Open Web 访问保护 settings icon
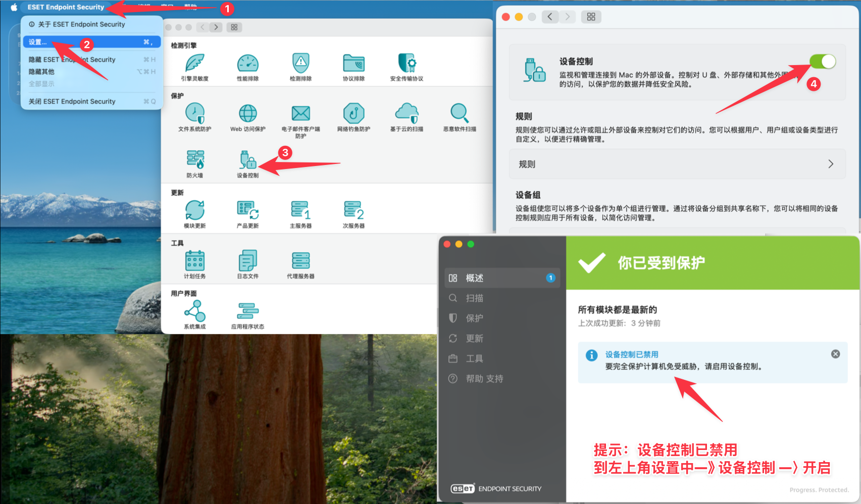861x504 pixels. tap(248, 113)
